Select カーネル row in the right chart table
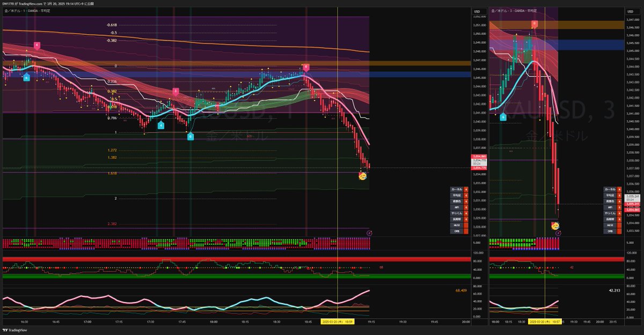This screenshot has height=335, width=644. [613, 189]
